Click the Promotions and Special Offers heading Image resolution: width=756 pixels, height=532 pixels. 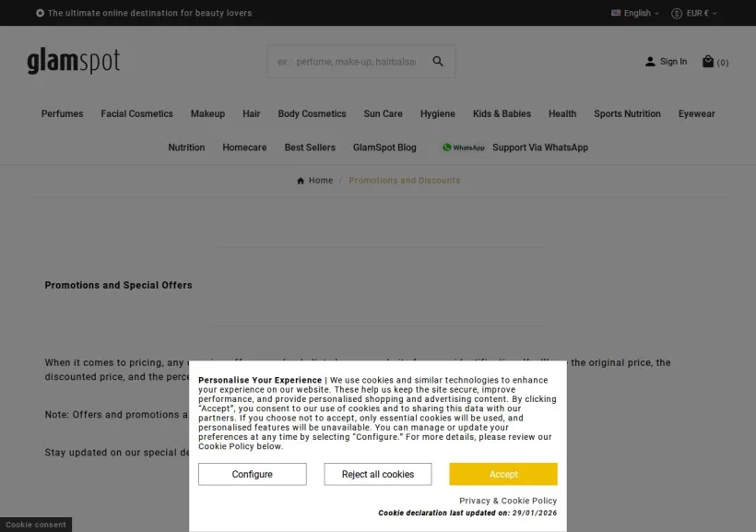(119, 285)
